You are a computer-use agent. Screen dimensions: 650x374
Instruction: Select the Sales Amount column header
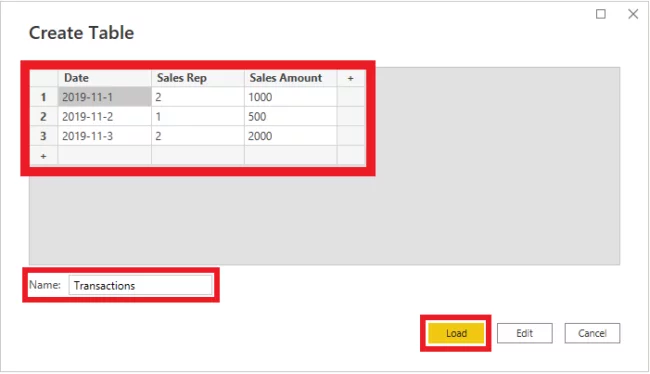[291, 78]
